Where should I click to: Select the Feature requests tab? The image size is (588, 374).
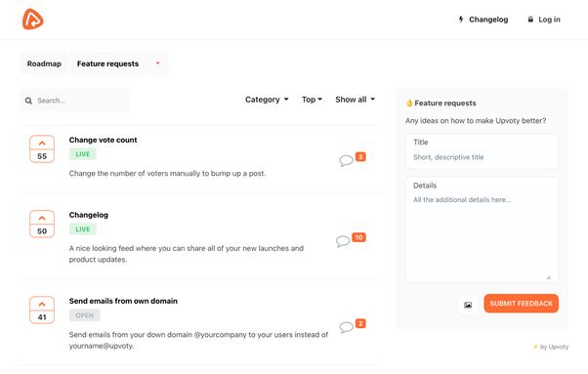(x=107, y=63)
